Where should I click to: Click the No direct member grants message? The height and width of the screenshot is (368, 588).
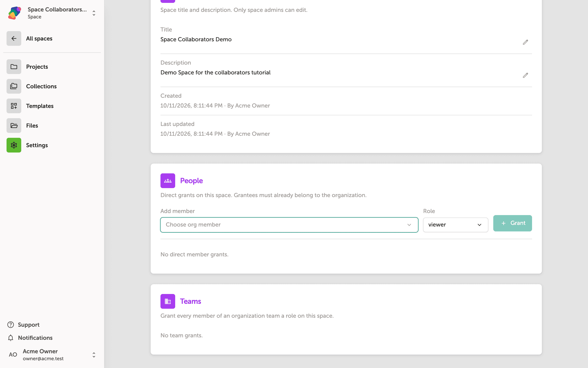(x=194, y=254)
